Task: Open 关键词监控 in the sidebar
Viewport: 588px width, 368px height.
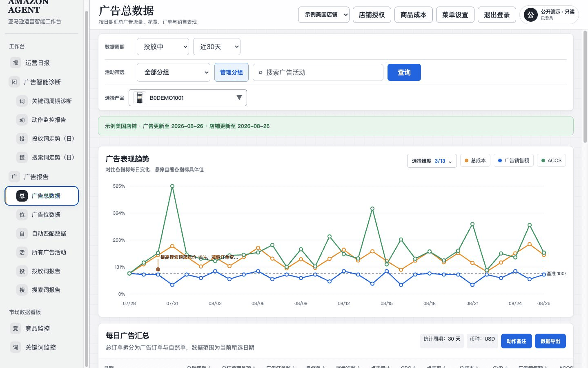Action: pos(42,348)
